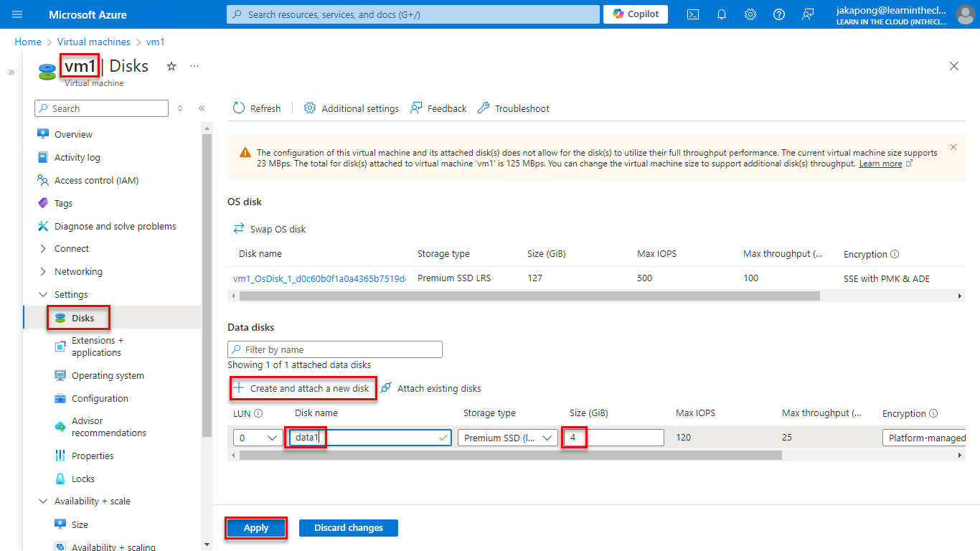The width and height of the screenshot is (980, 551).
Task: Go to Virtual machines breadcrumb
Action: click(x=94, y=42)
